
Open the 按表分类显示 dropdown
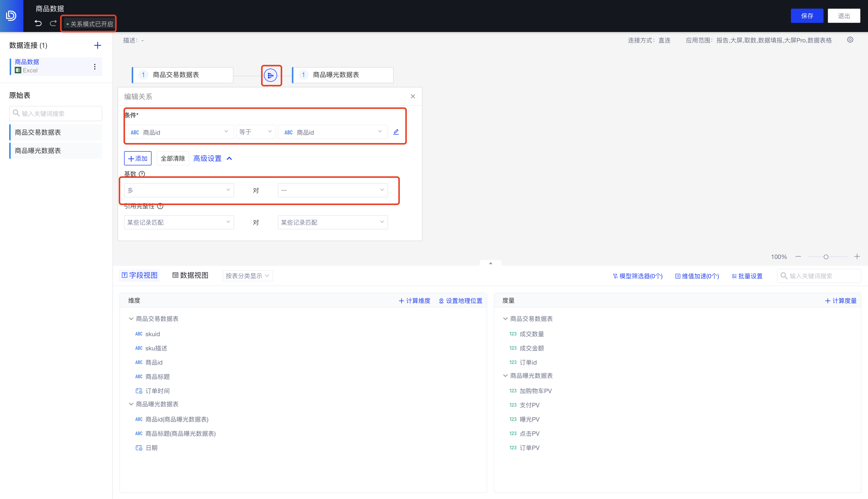coord(247,276)
